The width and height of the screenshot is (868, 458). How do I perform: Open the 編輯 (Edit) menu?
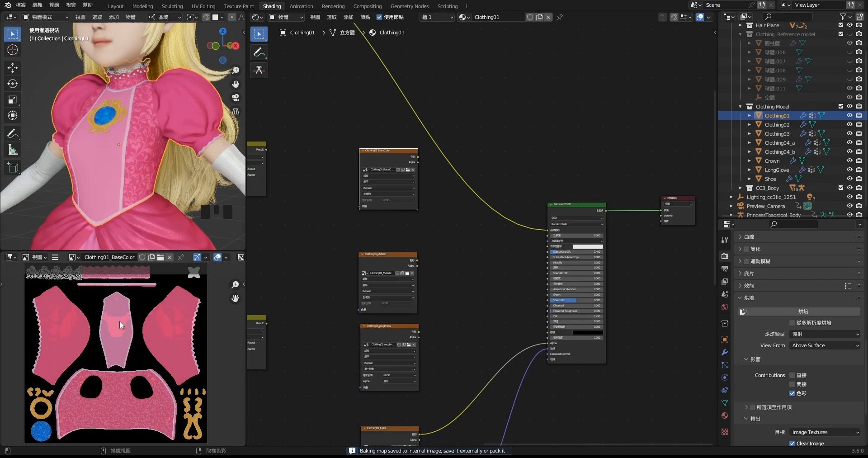[x=38, y=5]
